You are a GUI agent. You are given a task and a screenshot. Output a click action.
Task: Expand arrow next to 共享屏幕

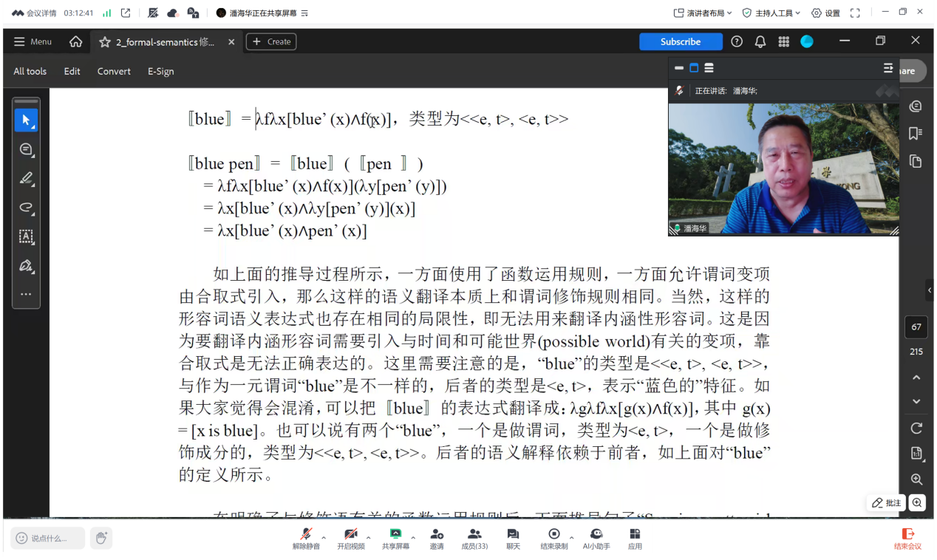413,538
